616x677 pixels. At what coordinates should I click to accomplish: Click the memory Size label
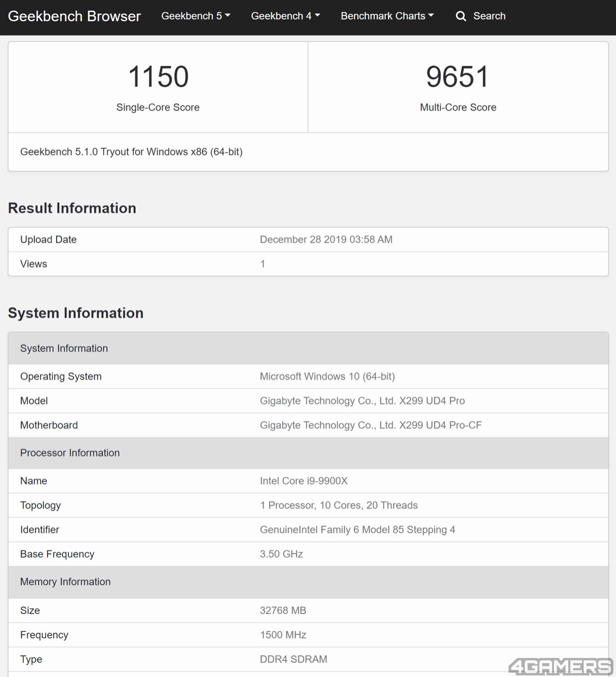tap(30, 610)
